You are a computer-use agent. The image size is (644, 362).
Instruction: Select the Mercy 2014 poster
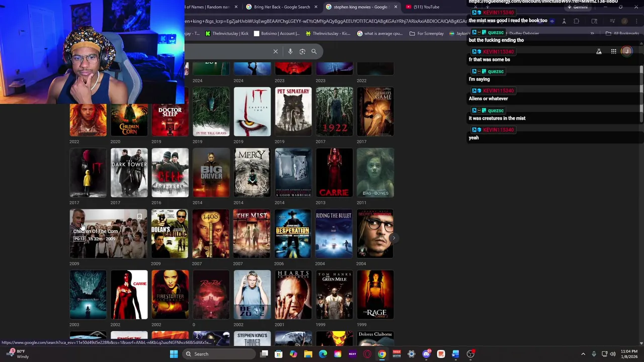click(x=252, y=173)
